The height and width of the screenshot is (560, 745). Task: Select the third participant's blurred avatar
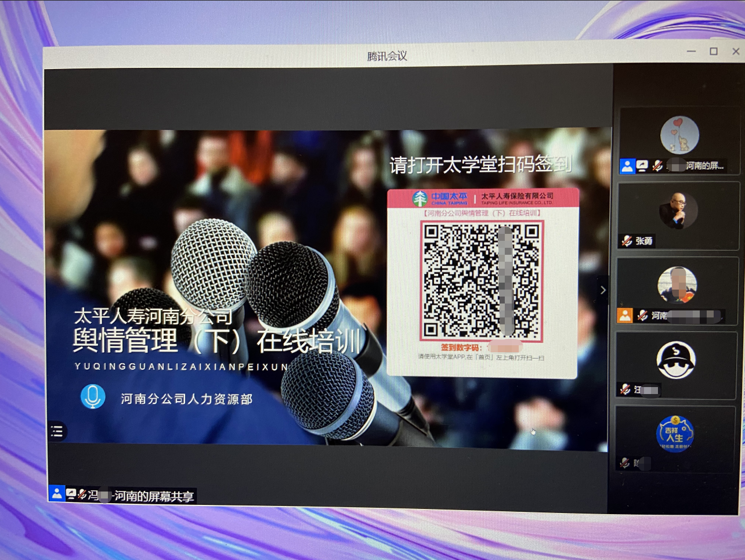[x=677, y=285]
